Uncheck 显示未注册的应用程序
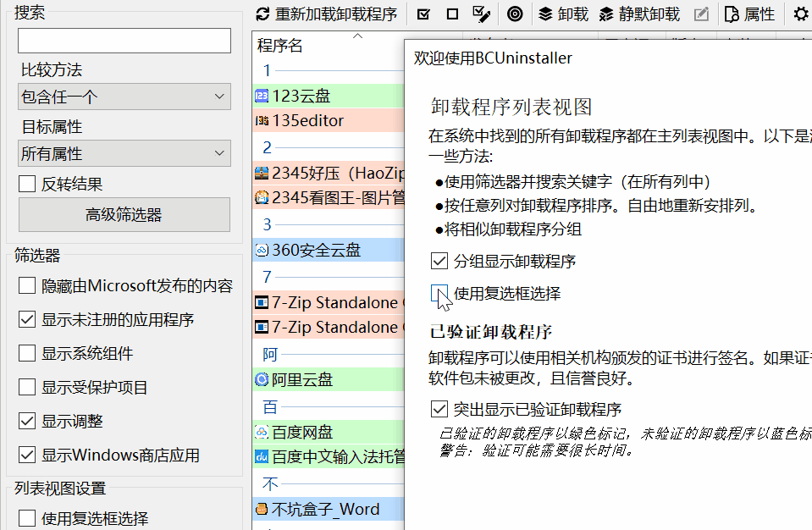Screen dimensions: 812x530 pos(27,319)
